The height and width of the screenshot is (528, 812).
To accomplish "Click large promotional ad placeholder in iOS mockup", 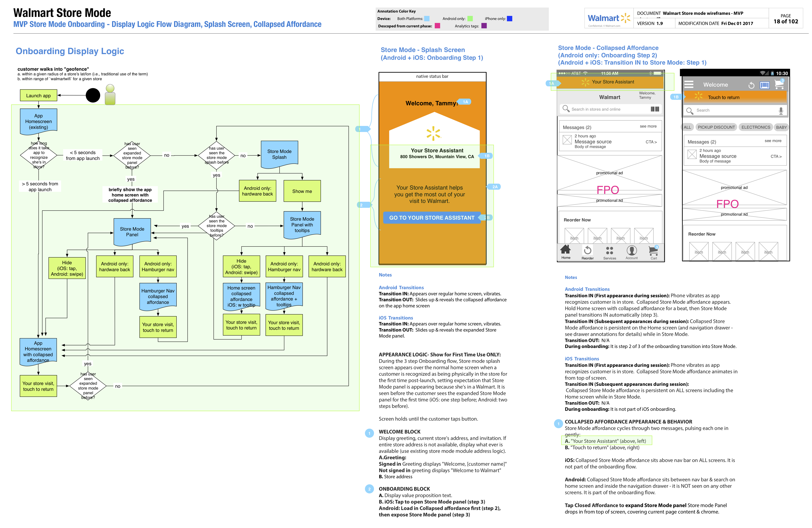I will 609,173.
